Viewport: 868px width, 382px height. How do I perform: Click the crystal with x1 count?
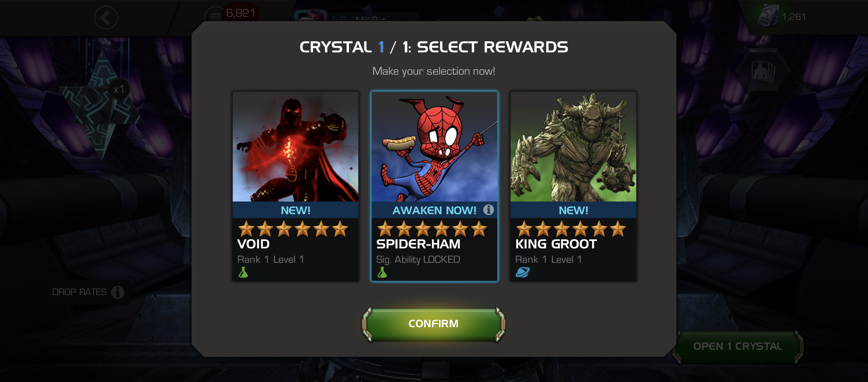coord(102,105)
